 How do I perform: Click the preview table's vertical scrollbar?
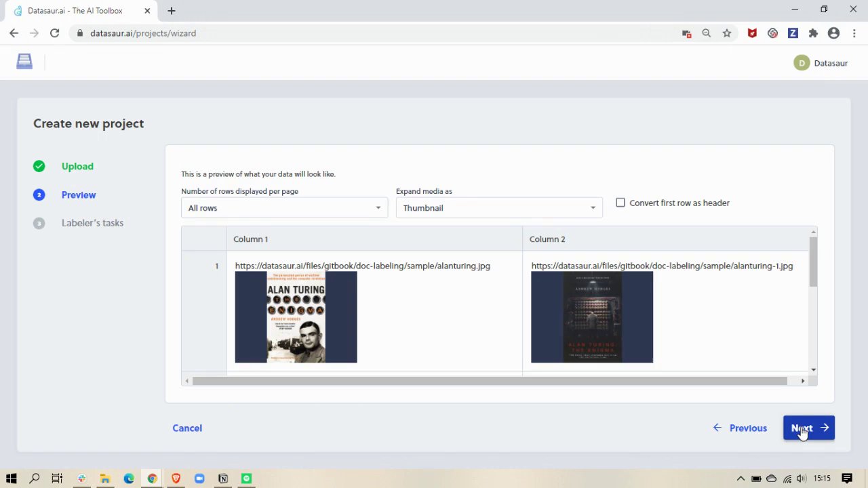click(x=813, y=262)
